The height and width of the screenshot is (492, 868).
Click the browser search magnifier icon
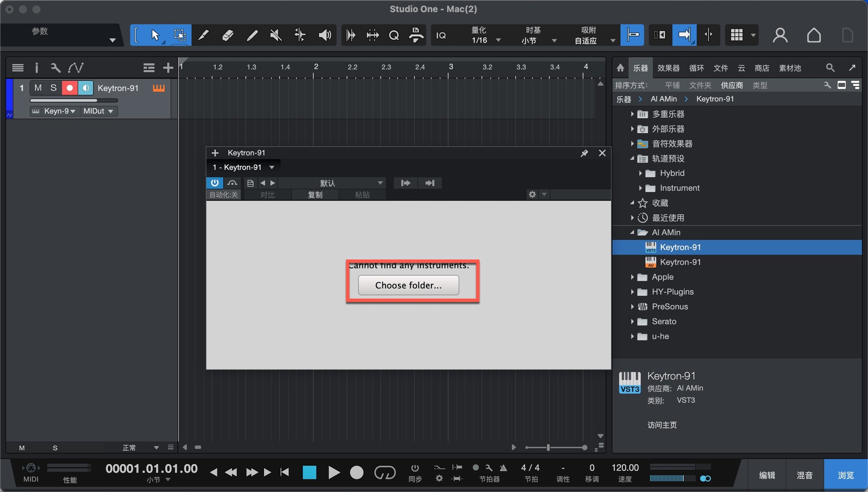point(830,68)
